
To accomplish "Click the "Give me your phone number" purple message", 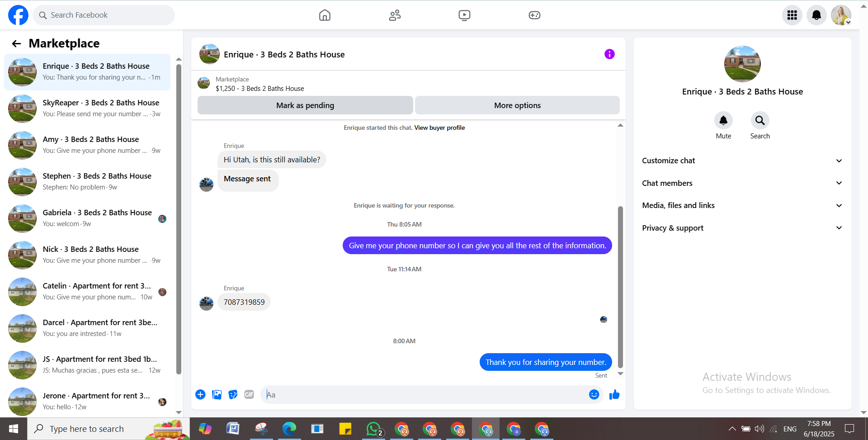I will 477,246.
